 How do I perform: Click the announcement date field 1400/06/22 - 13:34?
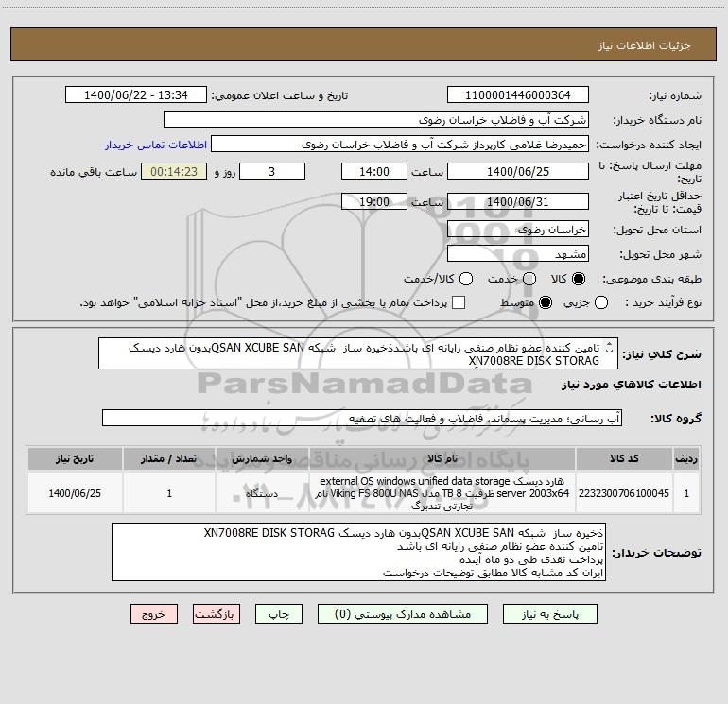[x=136, y=94]
